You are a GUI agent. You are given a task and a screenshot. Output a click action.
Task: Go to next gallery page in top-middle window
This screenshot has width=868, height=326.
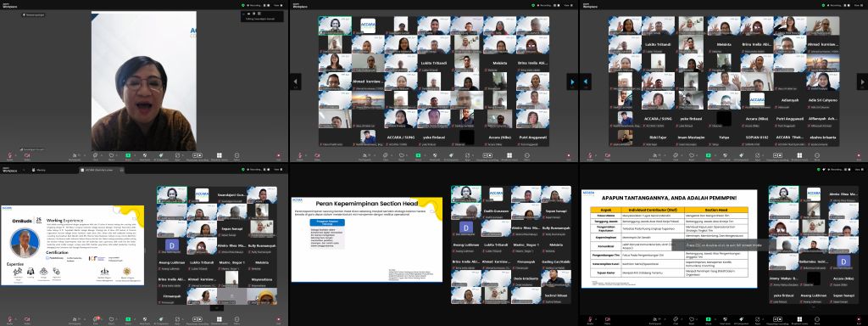coord(572,81)
